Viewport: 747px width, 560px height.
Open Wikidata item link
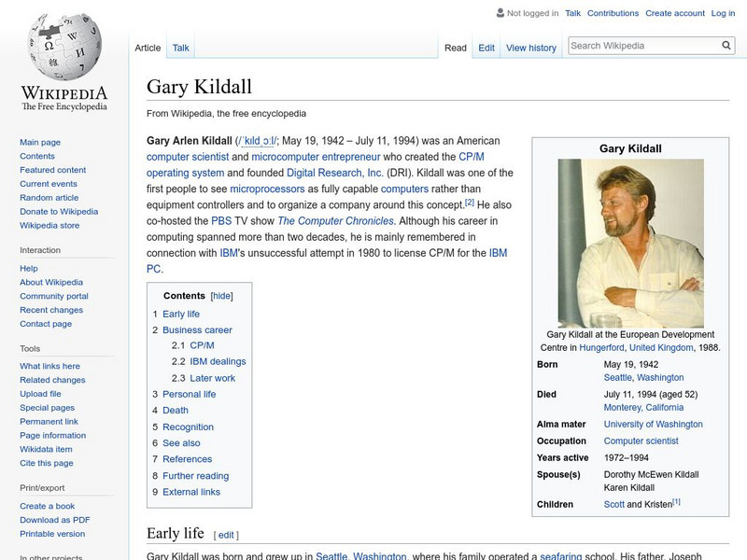[x=46, y=449]
